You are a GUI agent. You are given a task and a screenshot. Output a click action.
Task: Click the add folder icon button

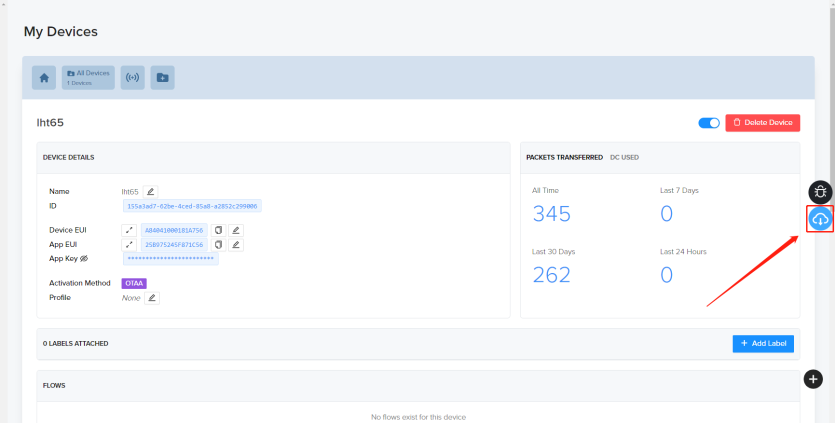click(x=162, y=78)
